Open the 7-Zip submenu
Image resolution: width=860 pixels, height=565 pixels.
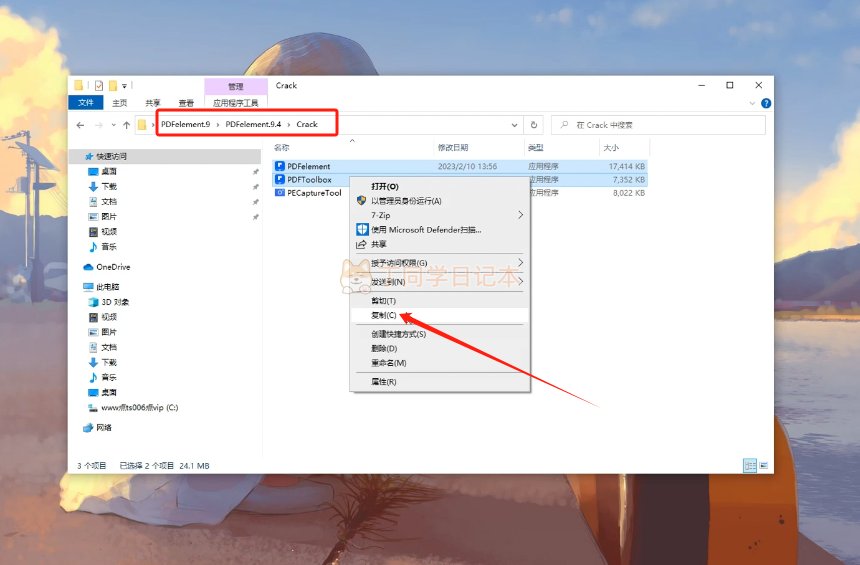click(440, 215)
